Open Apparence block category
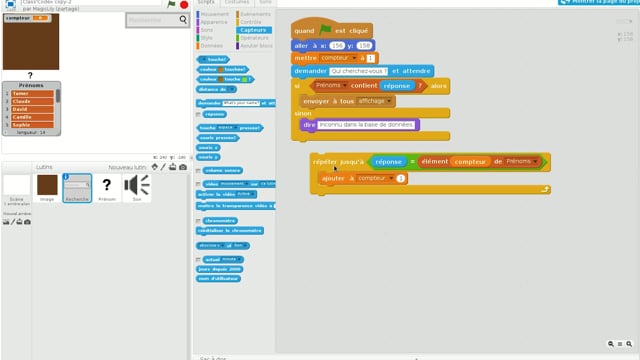This screenshot has height=360, width=640. [x=212, y=22]
